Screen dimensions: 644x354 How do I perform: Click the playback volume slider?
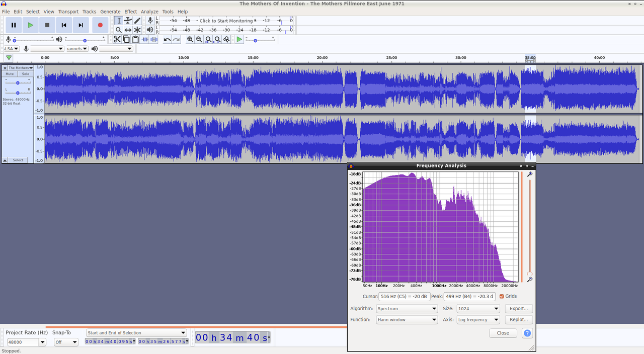85,40
